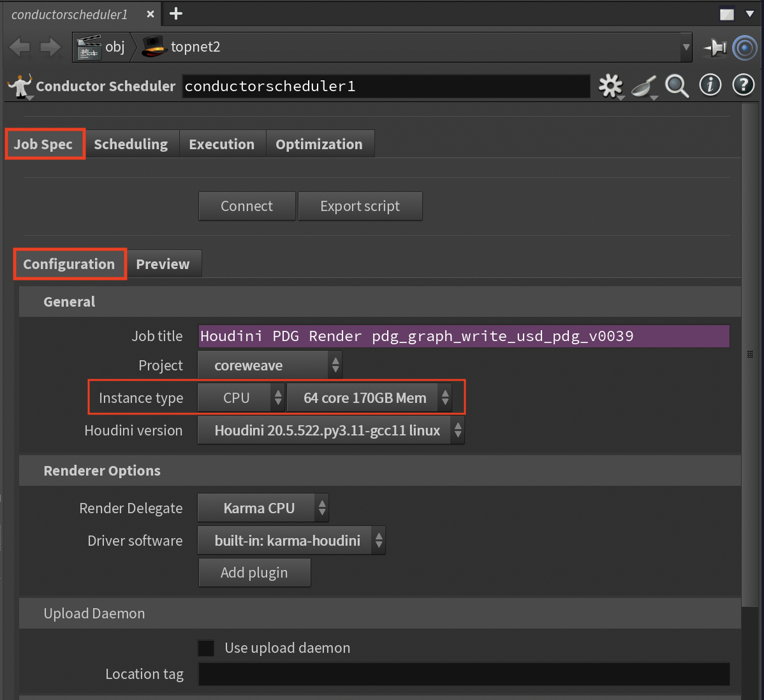Image resolution: width=764 pixels, height=700 pixels.
Task: Open the help question mark icon
Action: (744, 85)
